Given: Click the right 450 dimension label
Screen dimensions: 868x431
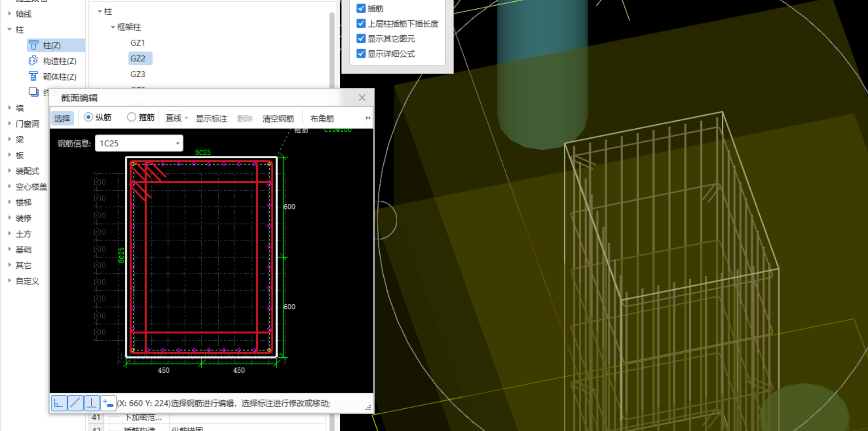Looking at the screenshot, I should (239, 370).
